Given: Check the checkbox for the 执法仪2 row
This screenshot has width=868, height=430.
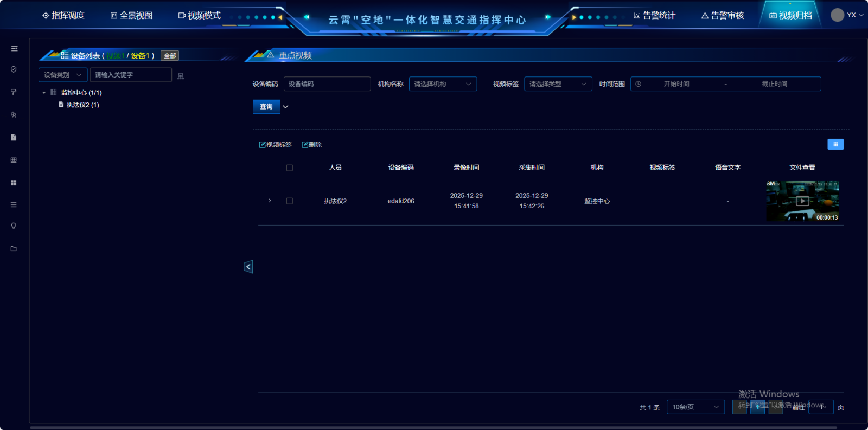Looking at the screenshot, I should (290, 201).
